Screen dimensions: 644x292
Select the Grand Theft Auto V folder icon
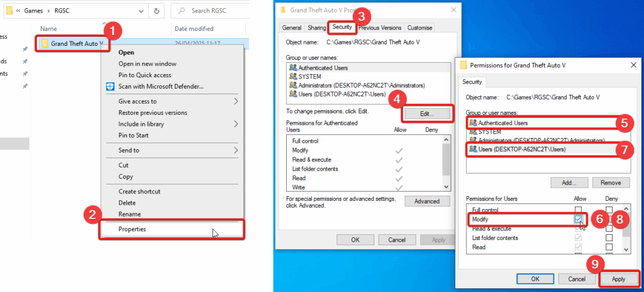pyautogui.click(x=45, y=43)
